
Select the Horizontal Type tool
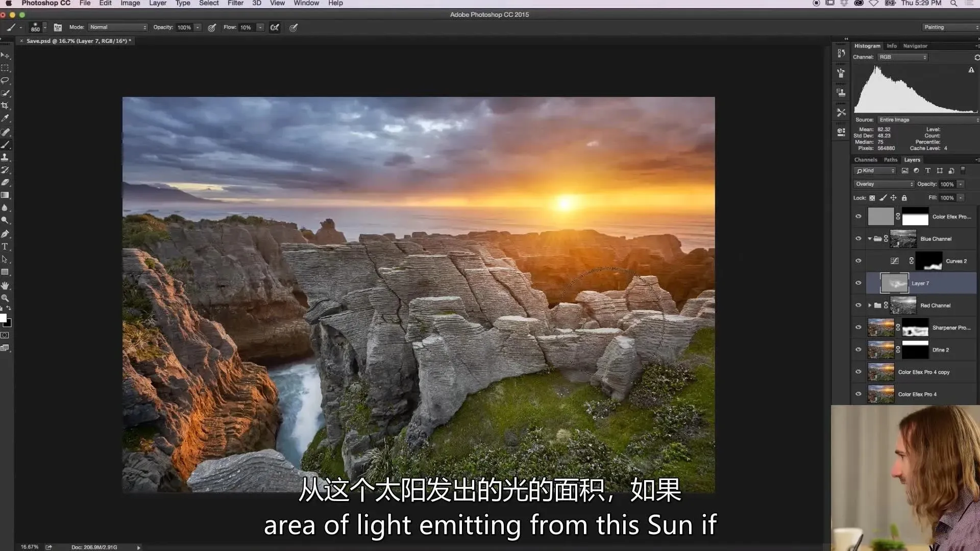click(5, 246)
